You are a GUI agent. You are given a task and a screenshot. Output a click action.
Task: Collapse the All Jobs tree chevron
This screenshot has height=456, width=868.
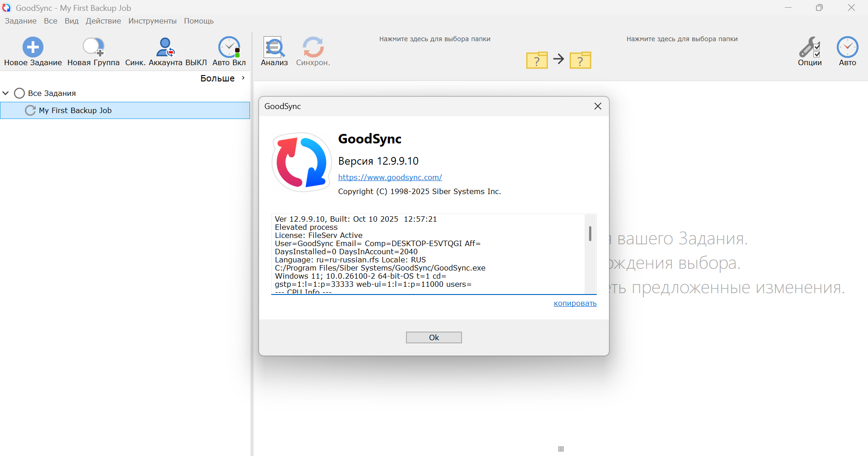[6, 93]
